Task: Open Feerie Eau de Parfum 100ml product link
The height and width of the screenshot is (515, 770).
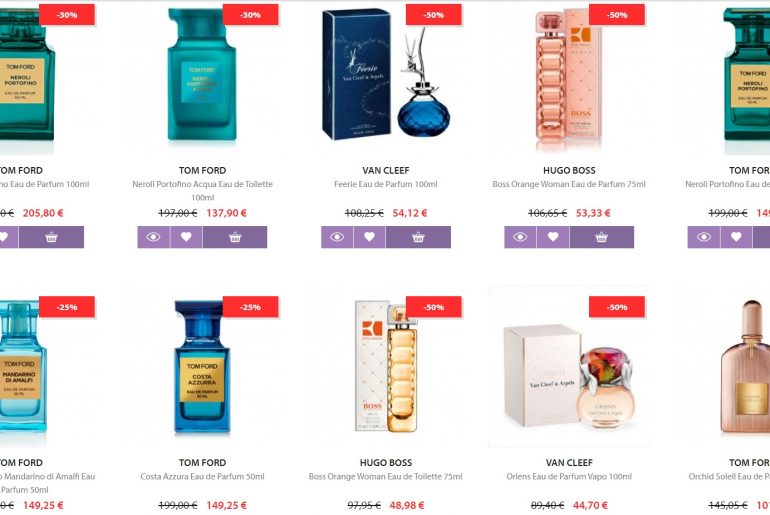Action: point(385,184)
